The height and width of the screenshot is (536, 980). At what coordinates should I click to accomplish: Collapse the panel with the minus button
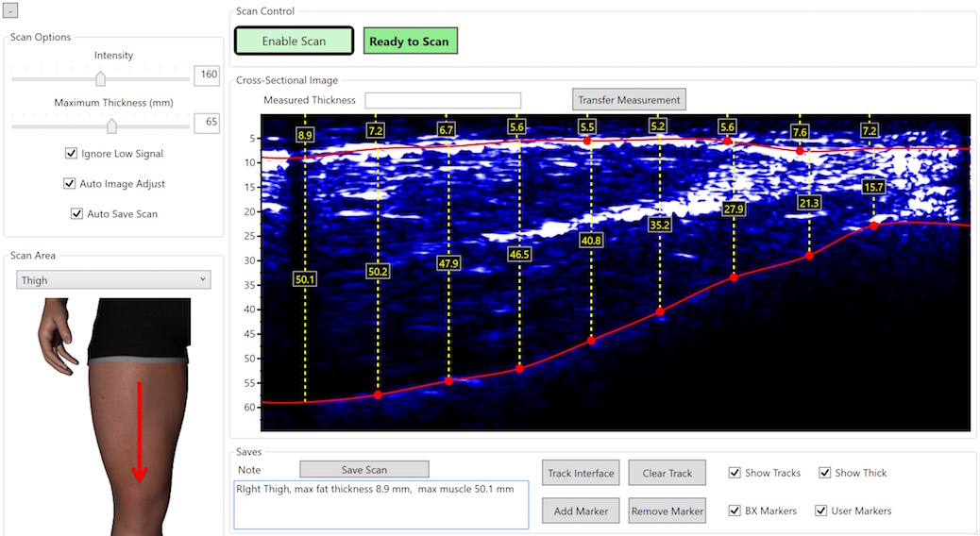point(11,10)
